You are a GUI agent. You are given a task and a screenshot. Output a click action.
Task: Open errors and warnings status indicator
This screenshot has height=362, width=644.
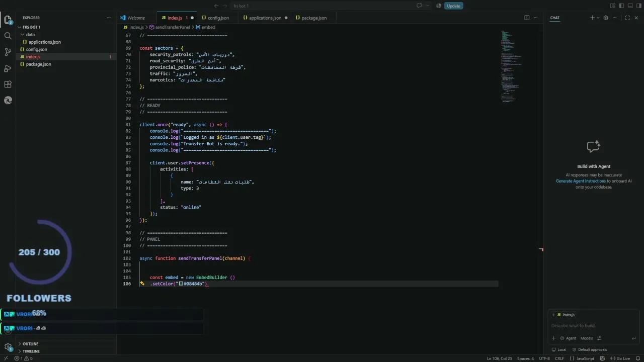click(x=23, y=358)
